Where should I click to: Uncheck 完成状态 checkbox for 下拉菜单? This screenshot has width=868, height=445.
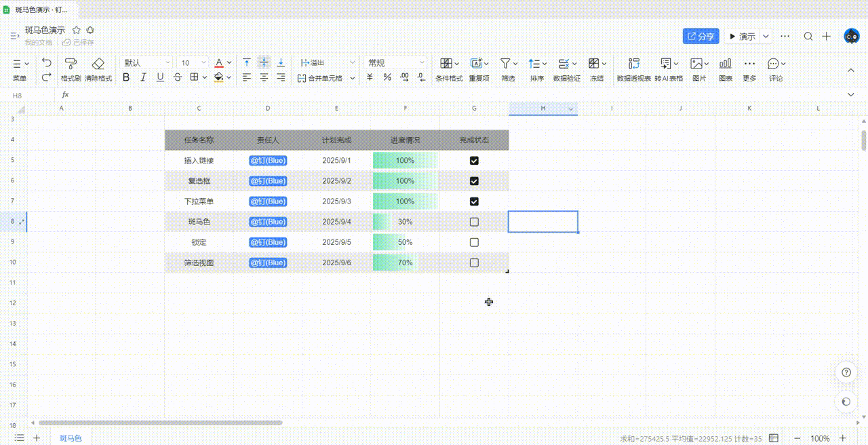pos(474,201)
